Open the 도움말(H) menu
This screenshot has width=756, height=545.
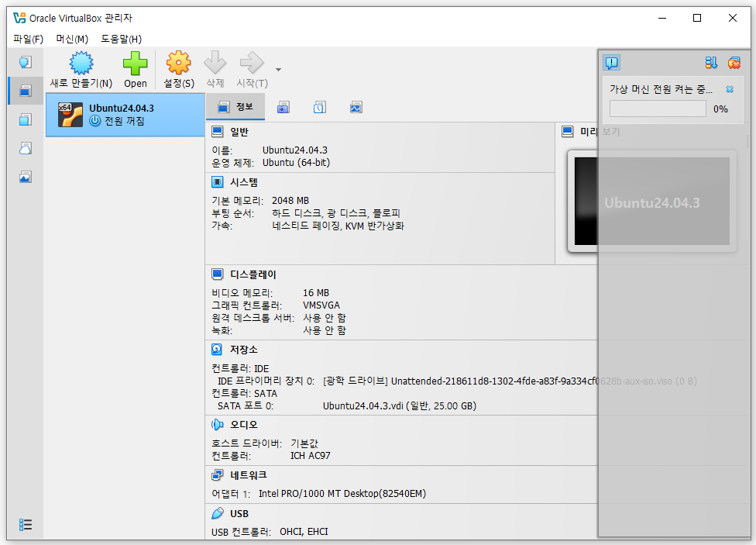click(x=121, y=39)
